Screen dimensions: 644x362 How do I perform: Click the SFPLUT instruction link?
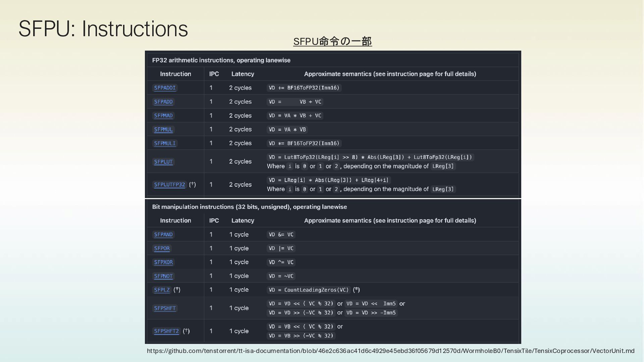(163, 162)
